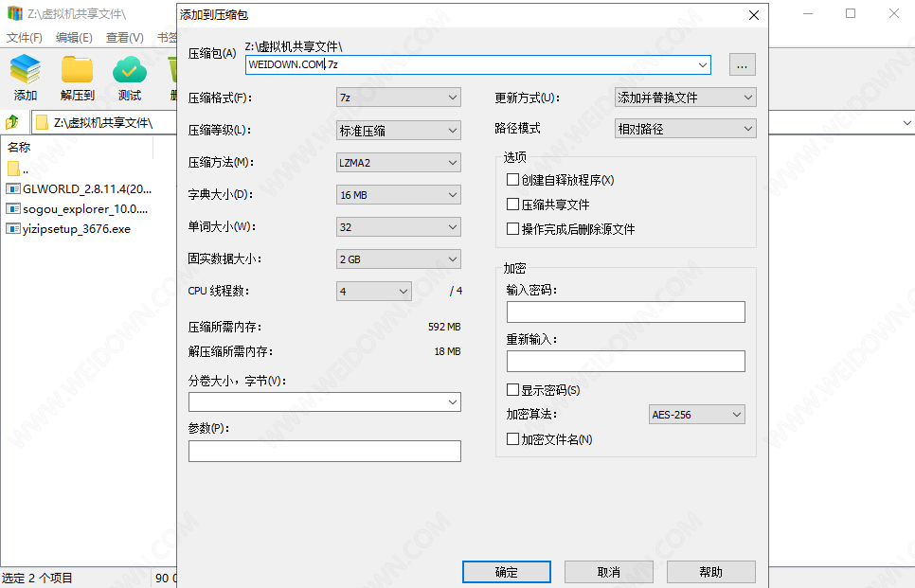Expand the compression level (压缩等级) dropdown
The image size is (915, 588).
pos(399,130)
